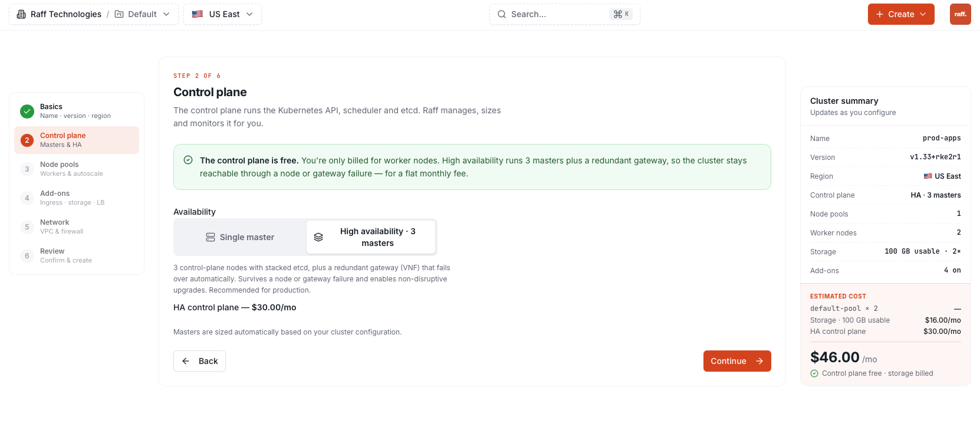Click the Back button
The height and width of the screenshot is (433, 980).
point(199,361)
